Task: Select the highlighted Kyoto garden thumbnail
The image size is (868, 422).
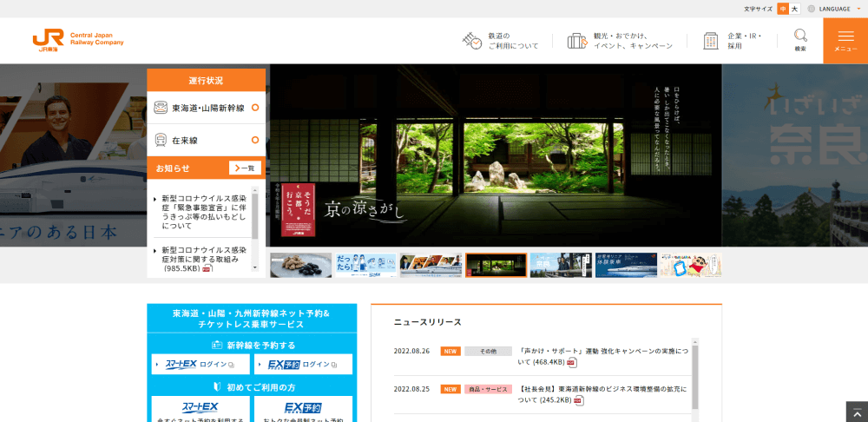Action: click(x=496, y=266)
